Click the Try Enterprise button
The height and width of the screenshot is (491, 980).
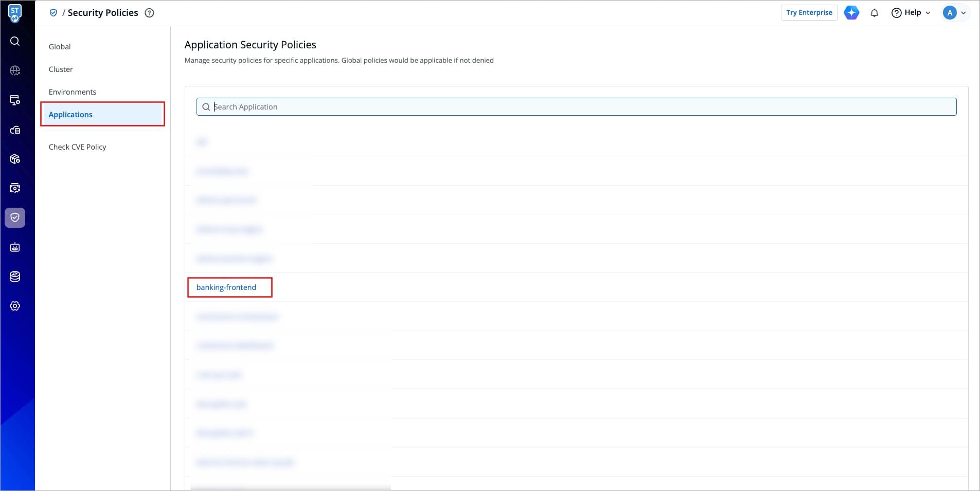(x=809, y=13)
